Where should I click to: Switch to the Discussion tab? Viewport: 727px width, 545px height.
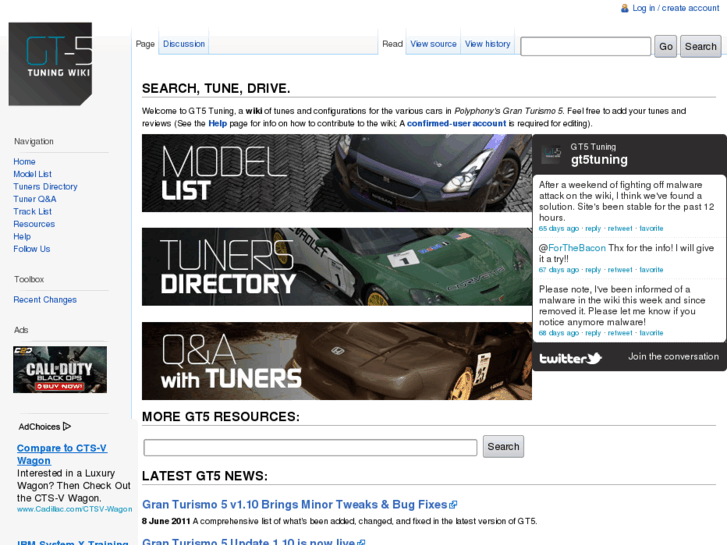[184, 44]
